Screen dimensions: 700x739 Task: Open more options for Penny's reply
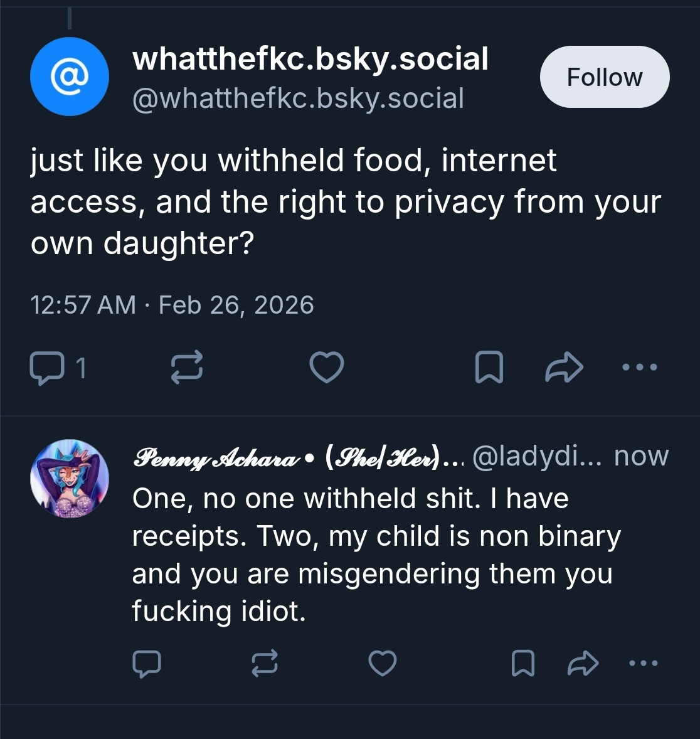644,662
